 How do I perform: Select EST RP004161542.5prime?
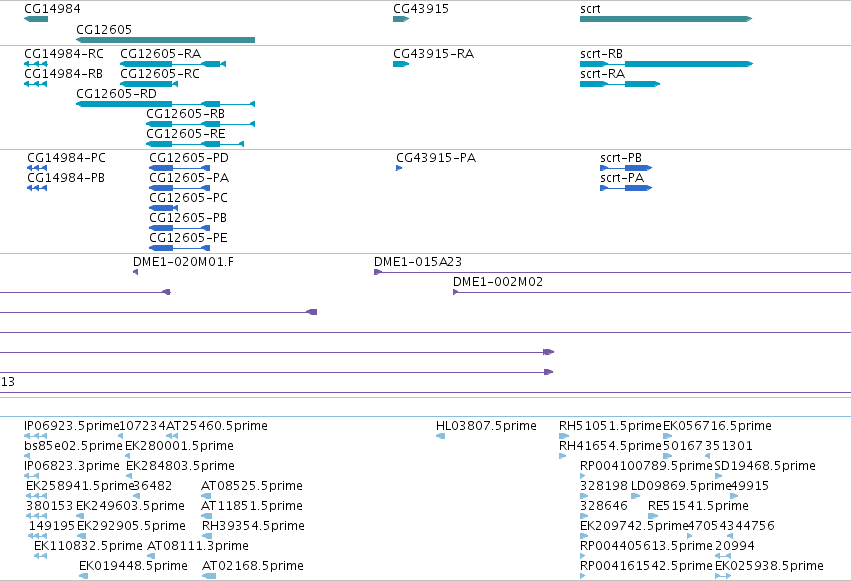tap(583, 576)
